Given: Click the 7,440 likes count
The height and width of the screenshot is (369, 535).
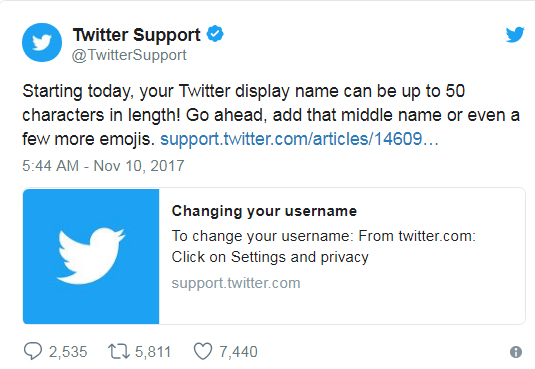Looking at the screenshot, I should (x=238, y=352).
